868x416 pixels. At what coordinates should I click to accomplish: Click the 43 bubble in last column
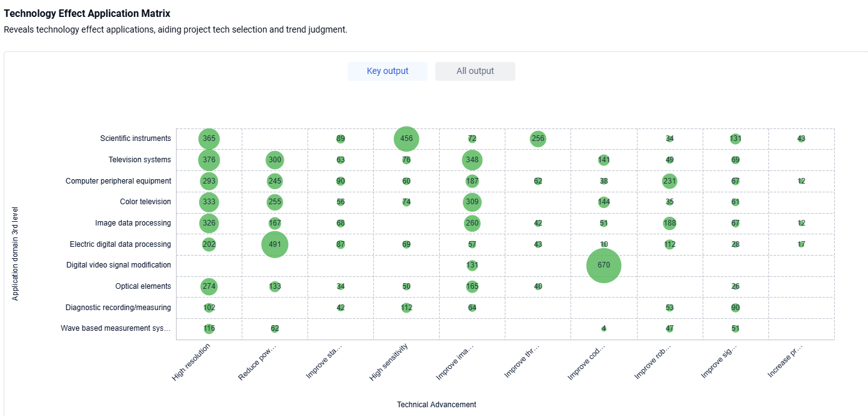(801, 138)
